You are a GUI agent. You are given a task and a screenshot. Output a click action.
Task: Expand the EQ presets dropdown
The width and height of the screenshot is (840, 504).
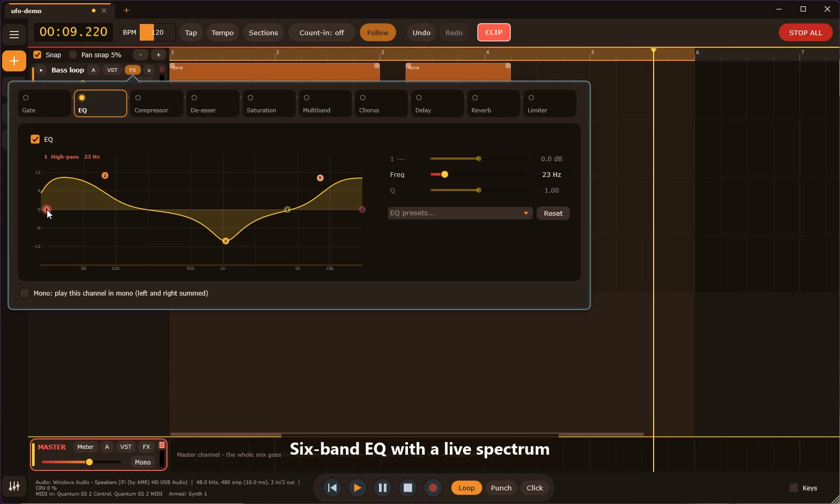460,213
